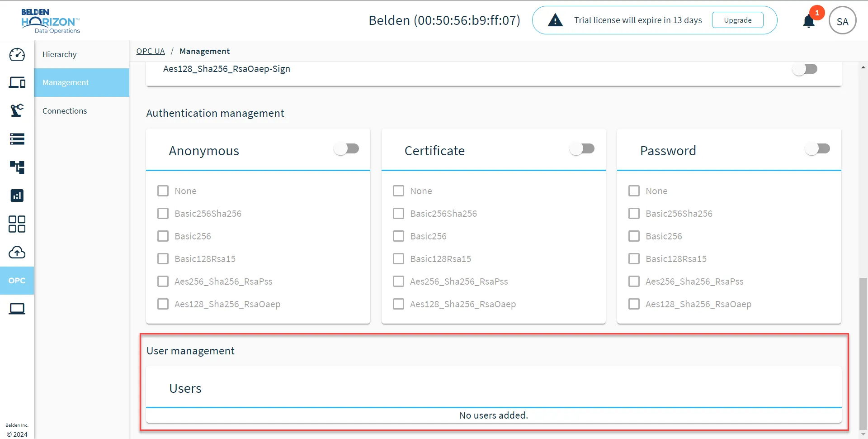Image resolution: width=868 pixels, height=439 pixels.
Task: Enable Certificate authentication toggle
Action: click(x=582, y=148)
